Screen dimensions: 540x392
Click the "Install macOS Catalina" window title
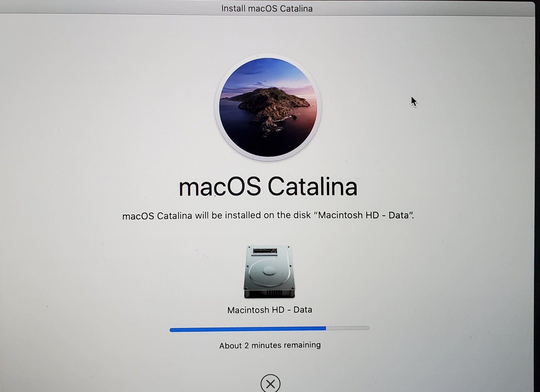(267, 9)
